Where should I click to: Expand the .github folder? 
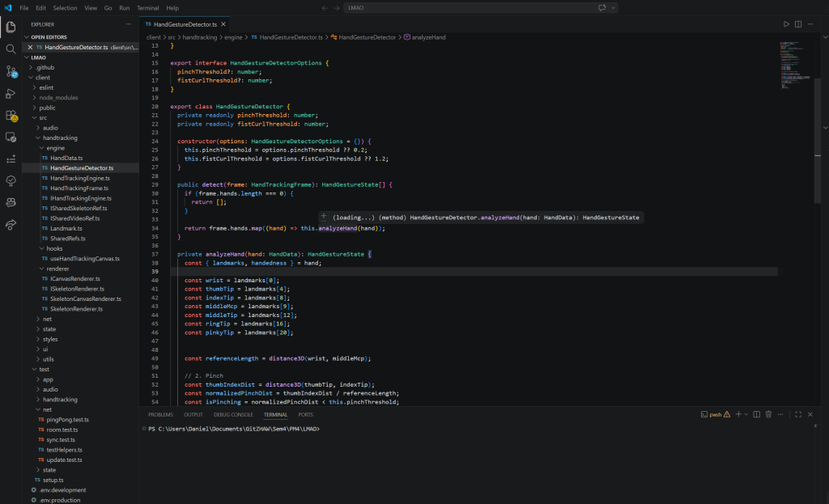(x=47, y=67)
